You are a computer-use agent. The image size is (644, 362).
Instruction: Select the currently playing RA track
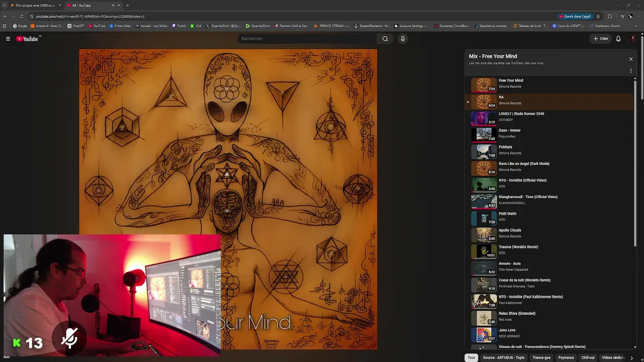(x=550, y=101)
